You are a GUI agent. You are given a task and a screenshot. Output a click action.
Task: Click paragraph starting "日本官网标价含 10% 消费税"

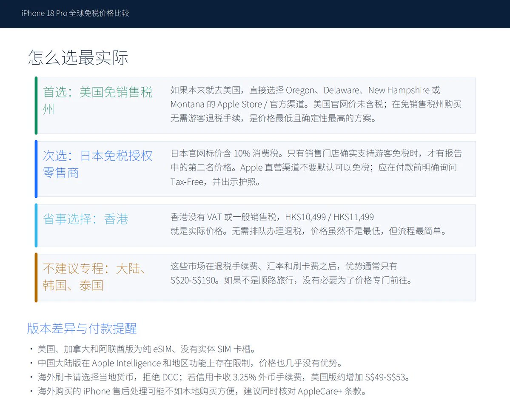pyautogui.click(x=316, y=167)
